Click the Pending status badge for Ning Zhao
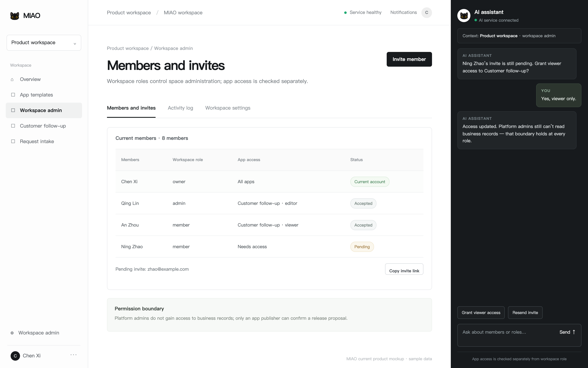 [362, 247]
